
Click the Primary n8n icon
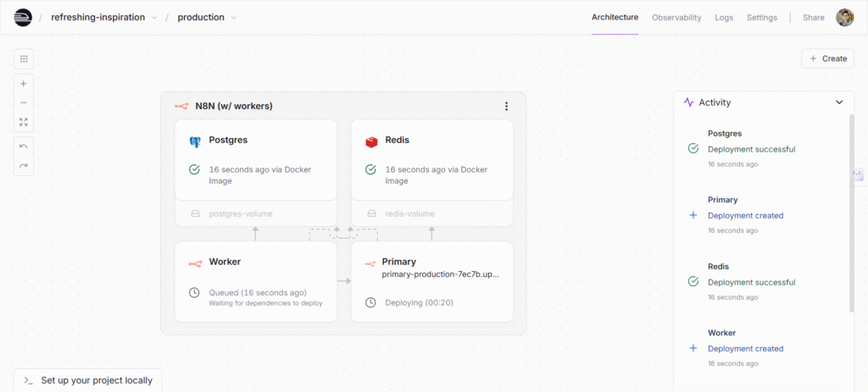pos(370,263)
